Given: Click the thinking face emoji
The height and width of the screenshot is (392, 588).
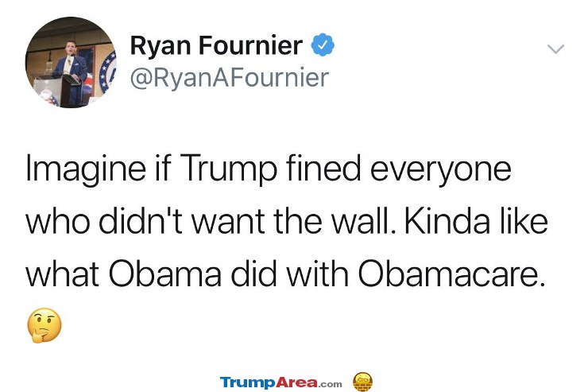Looking at the screenshot, I should tap(44, 325).
